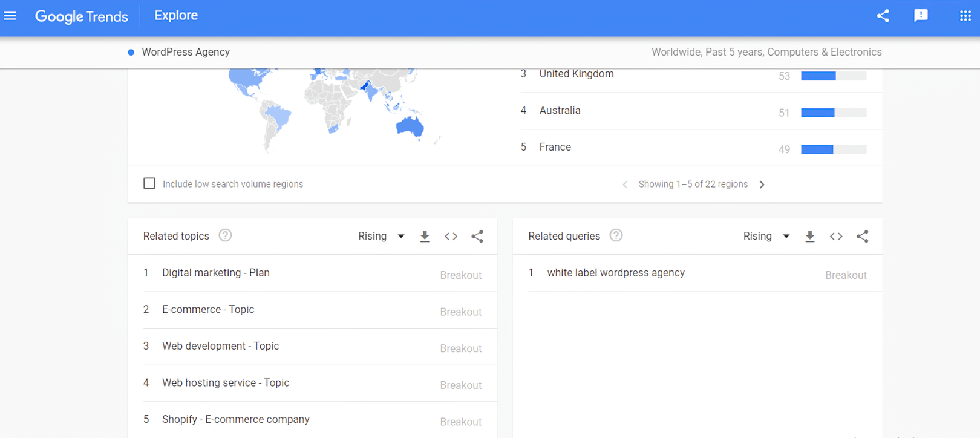Download Related topics data as CSV
Viewport: 980px width, 438px height.
pyautogui.click(x=425, y=237)
